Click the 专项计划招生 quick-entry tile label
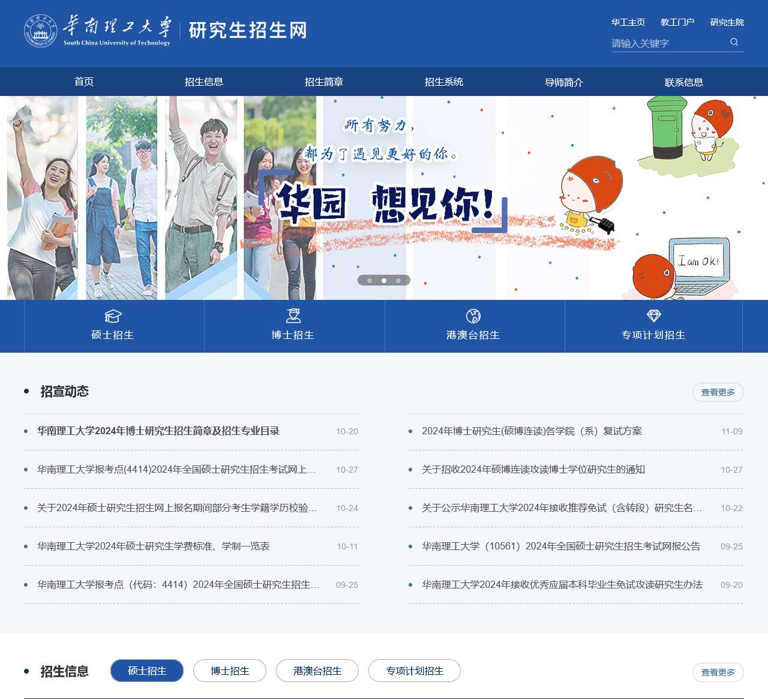768x700 pixels. 653,335
